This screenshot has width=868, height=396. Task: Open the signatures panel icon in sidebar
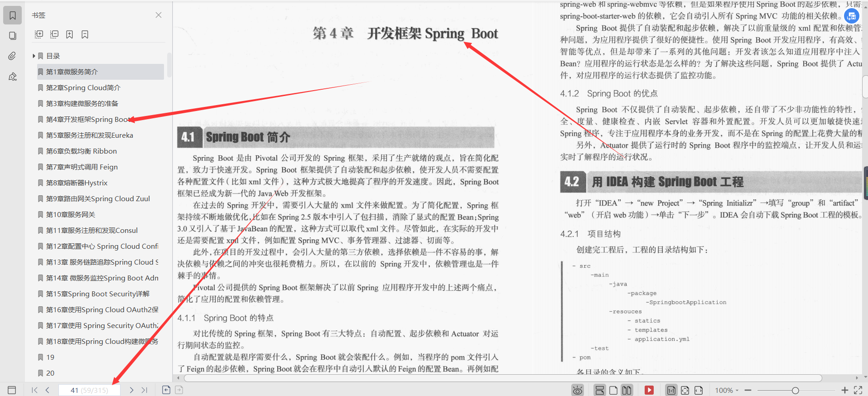pyautogui.click(x=12, y=77)
